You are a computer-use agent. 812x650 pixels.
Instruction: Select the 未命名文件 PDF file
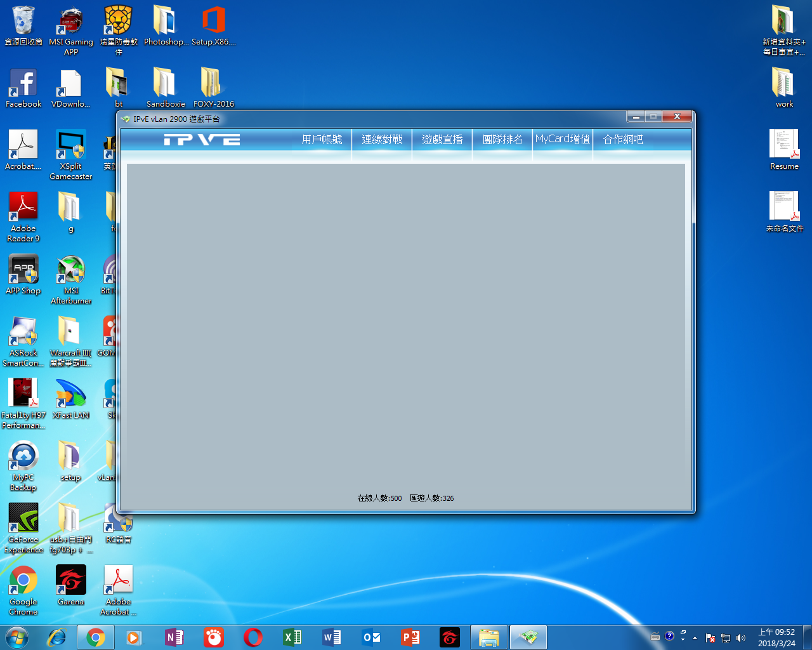coord(784,213)
